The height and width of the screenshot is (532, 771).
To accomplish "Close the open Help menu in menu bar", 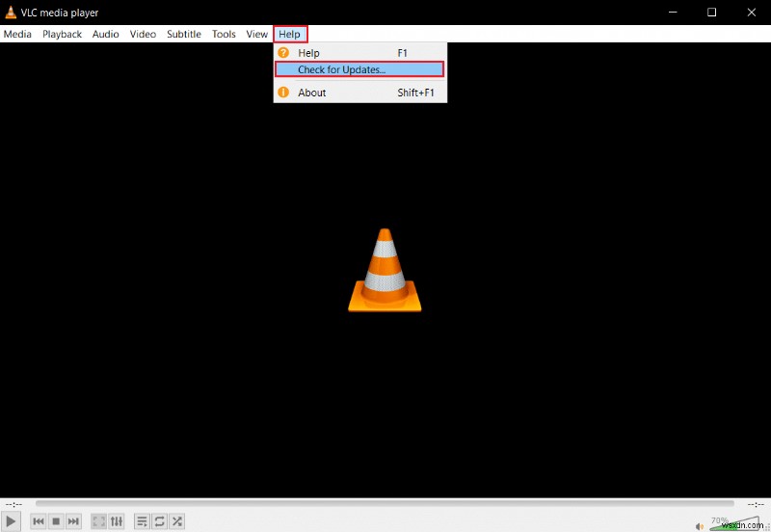I will click(x=290, y=34).
